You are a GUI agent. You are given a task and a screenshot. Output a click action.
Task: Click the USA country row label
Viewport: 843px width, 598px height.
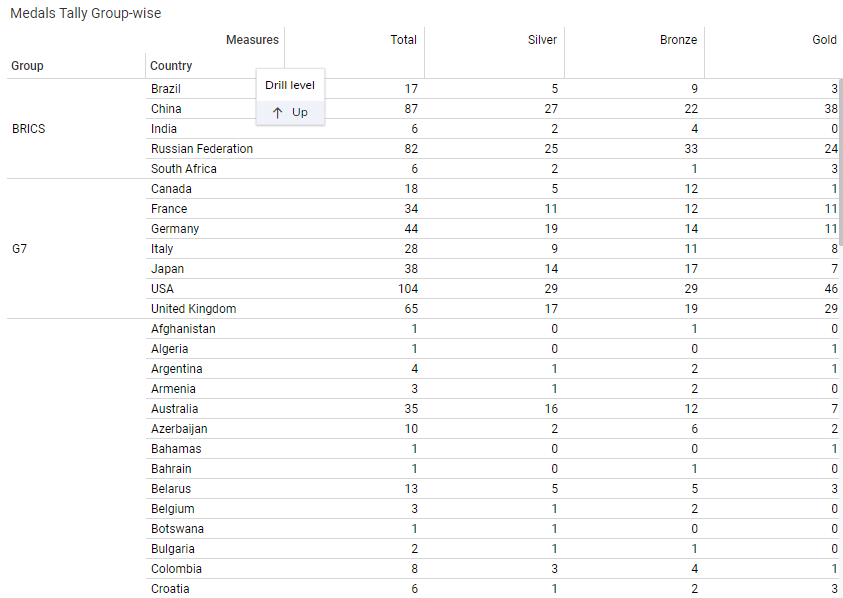coord(163,289)
